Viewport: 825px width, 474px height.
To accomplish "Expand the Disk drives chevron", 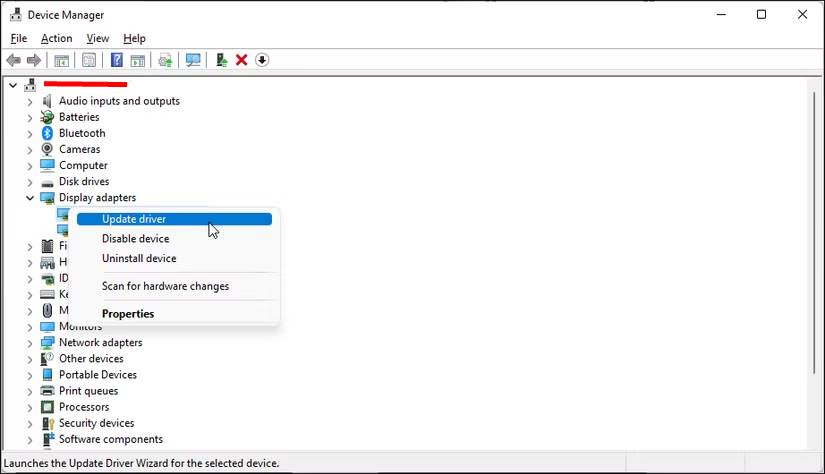I will tap(30, 182).
